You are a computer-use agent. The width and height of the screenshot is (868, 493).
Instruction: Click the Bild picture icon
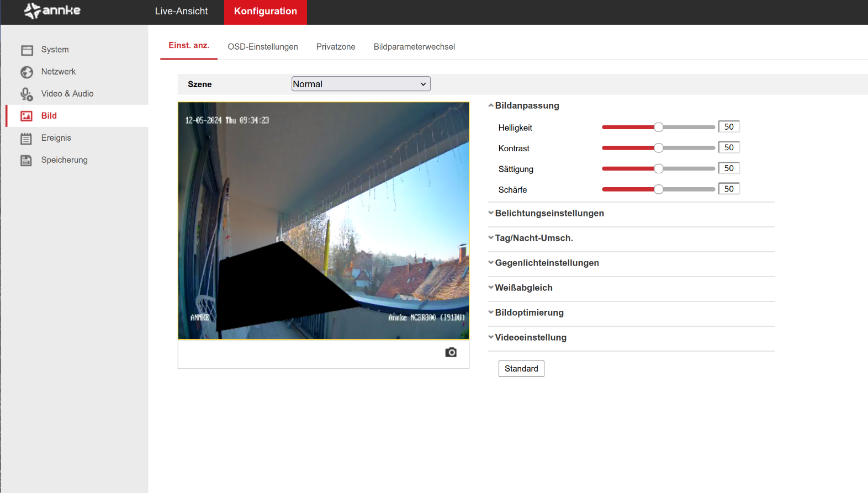click(27, 116)
